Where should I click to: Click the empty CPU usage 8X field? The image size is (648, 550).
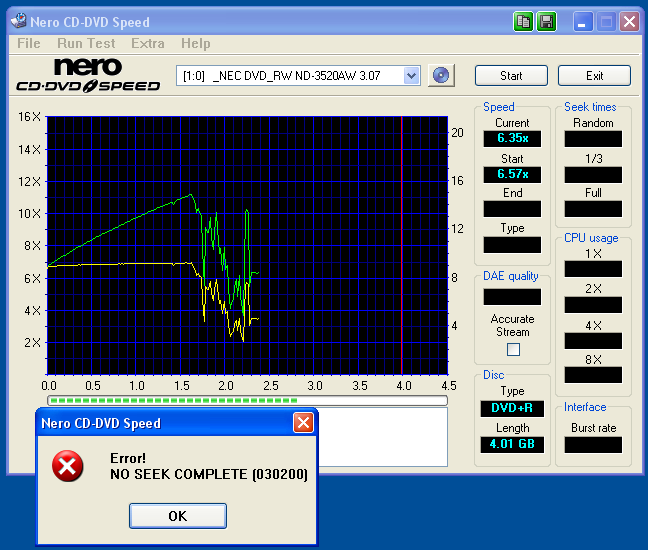[593, 375]
